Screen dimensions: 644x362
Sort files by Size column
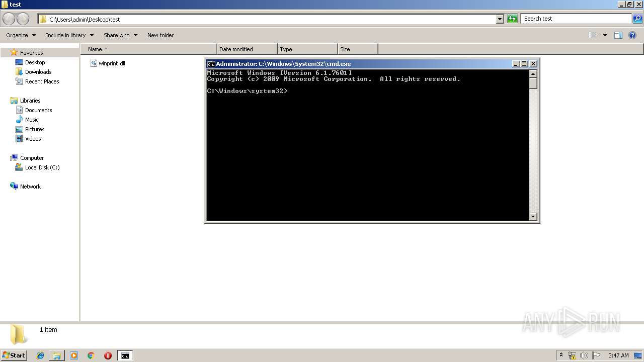[x=358, y=49]
